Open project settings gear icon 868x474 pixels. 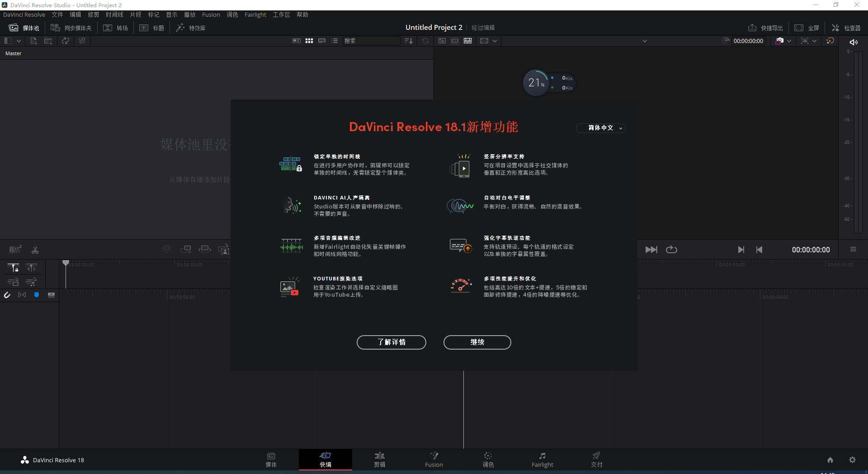[x=852, y=460]
